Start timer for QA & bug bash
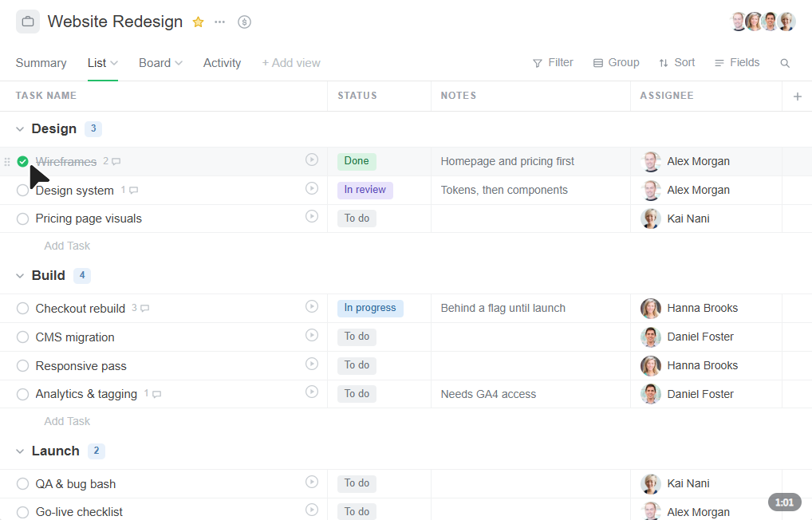Viewport: 812px width, 520px height. (312, 483)
